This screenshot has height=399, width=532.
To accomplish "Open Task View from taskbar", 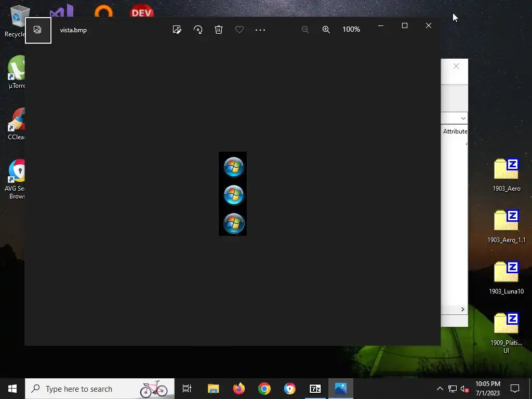I will 187,389.
